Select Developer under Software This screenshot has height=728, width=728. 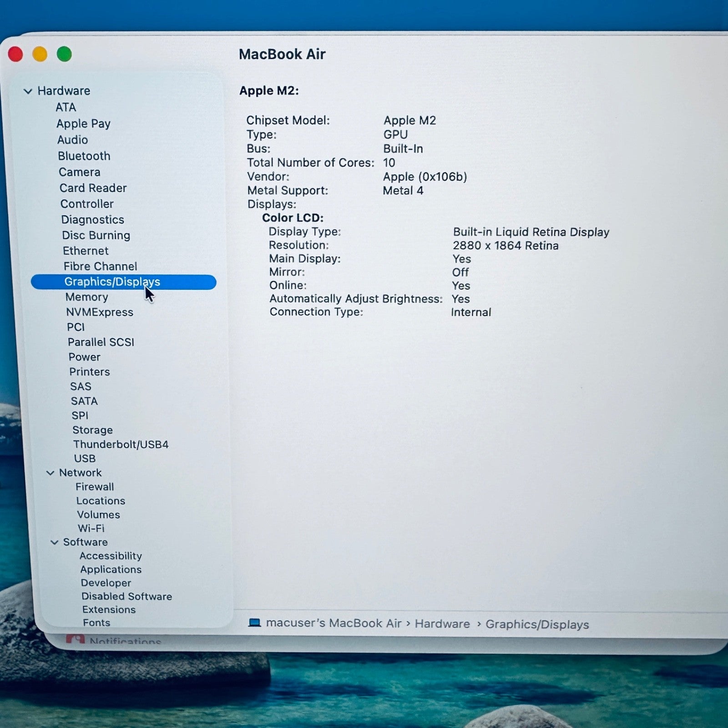106,583
